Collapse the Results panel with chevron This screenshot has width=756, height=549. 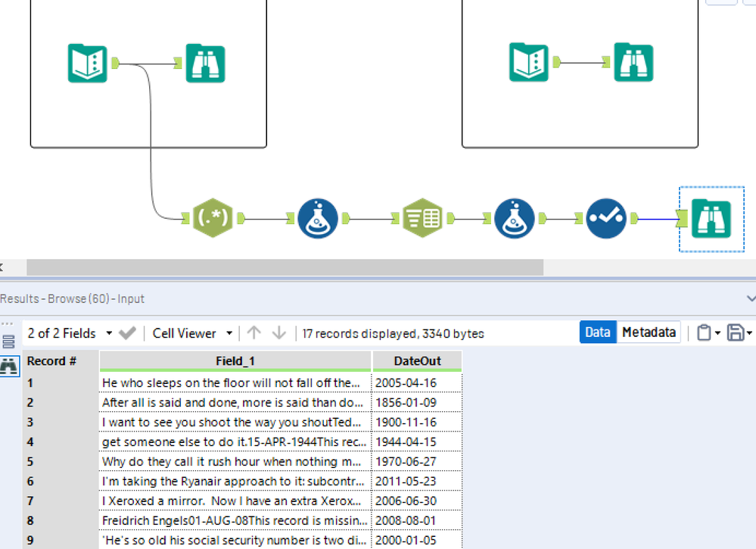(x=751, y=298)
